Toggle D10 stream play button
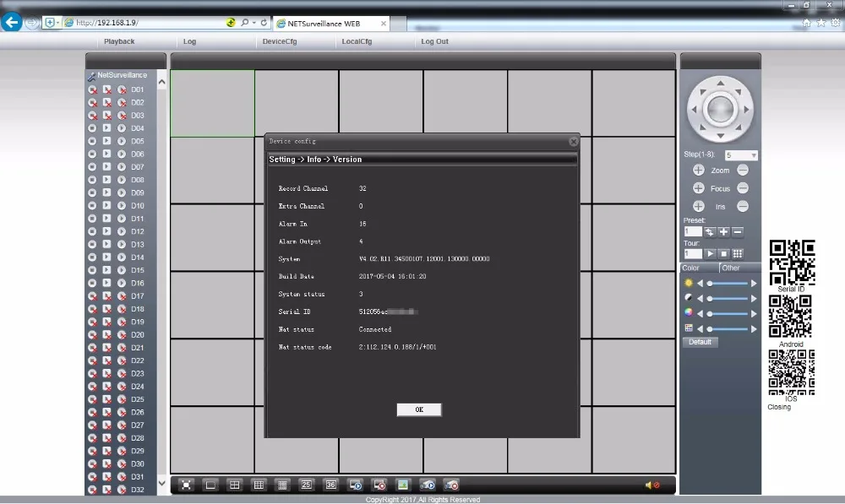 (x=106, y=206)
